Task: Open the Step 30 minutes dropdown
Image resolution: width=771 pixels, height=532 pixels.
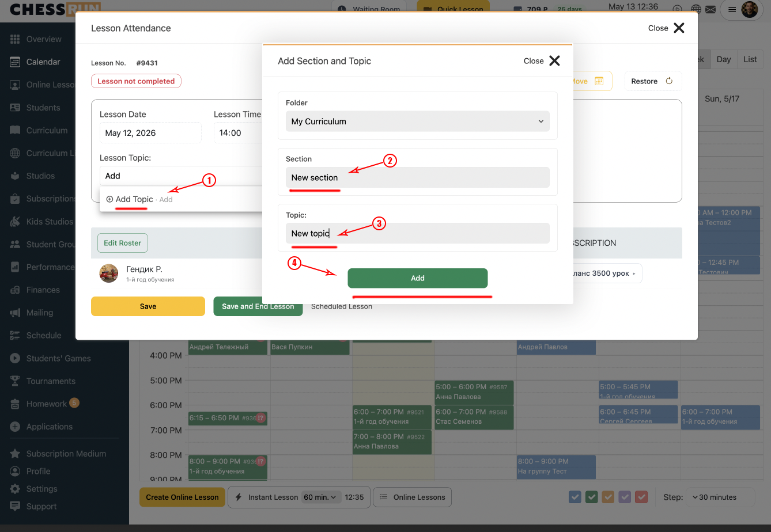Action: click(x=719, y=497)
